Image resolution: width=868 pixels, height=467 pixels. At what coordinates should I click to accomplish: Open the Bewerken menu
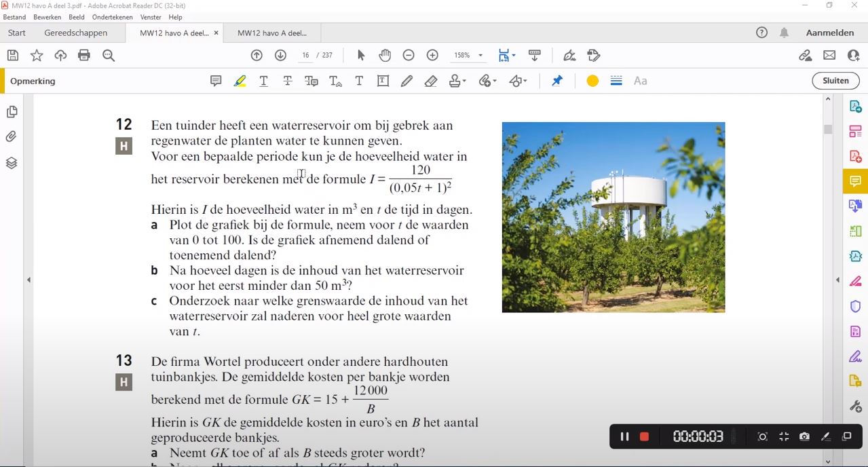click(47, 17)
